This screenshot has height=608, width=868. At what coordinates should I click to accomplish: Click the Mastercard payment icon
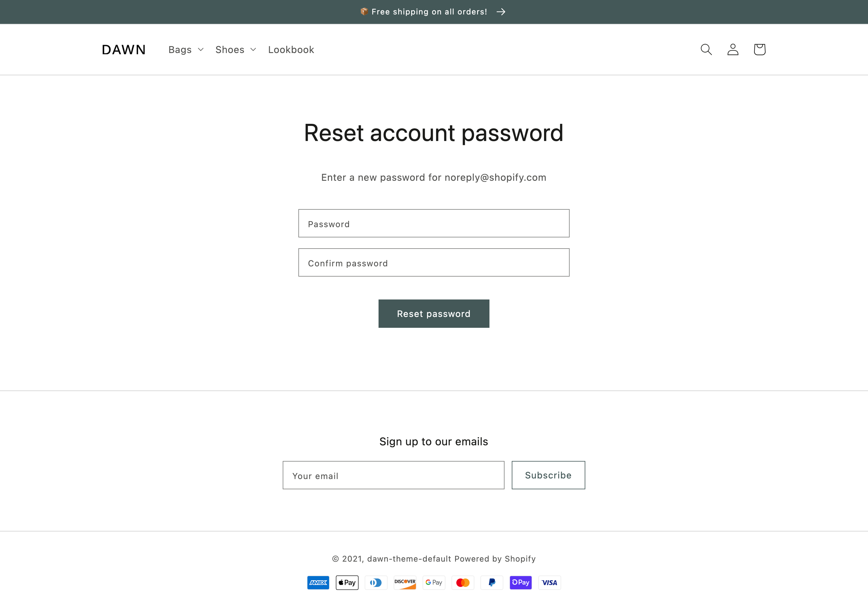click(x=463, y=582)
